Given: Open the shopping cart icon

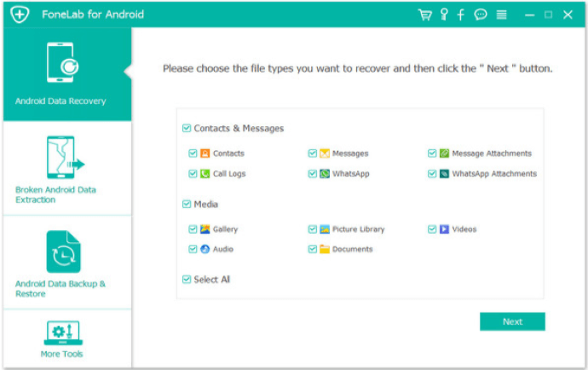Looking at the screenshot, I should [425, 14].
